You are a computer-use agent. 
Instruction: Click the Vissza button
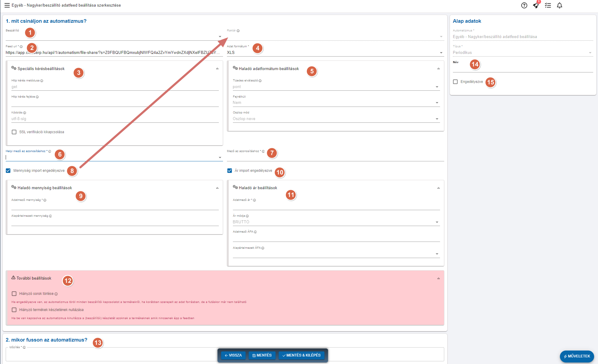pos(233,355)
